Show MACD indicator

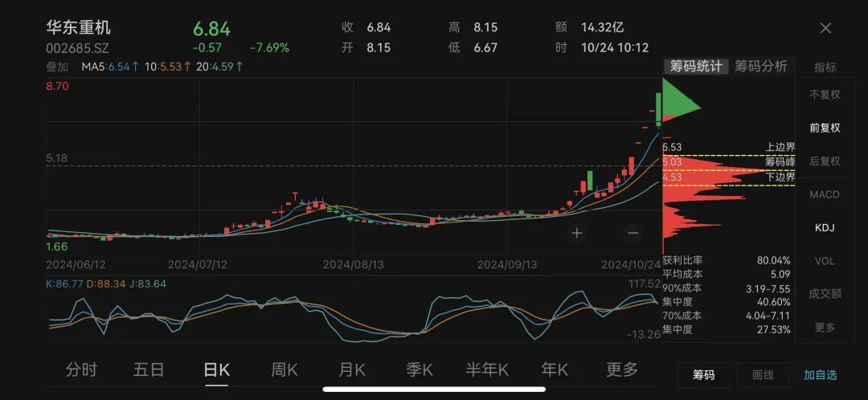pos(825,194)
